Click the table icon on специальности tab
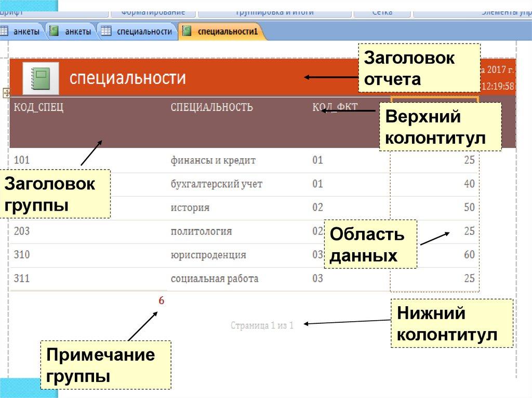This screenshot has width=532, height=398. (x=106, y=32)
